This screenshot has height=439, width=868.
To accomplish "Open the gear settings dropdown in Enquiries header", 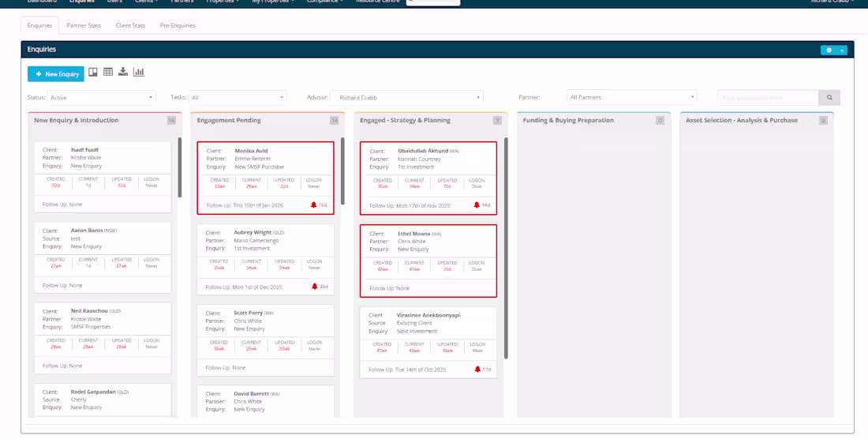I will pyautogui.click(x=834, y=50).
